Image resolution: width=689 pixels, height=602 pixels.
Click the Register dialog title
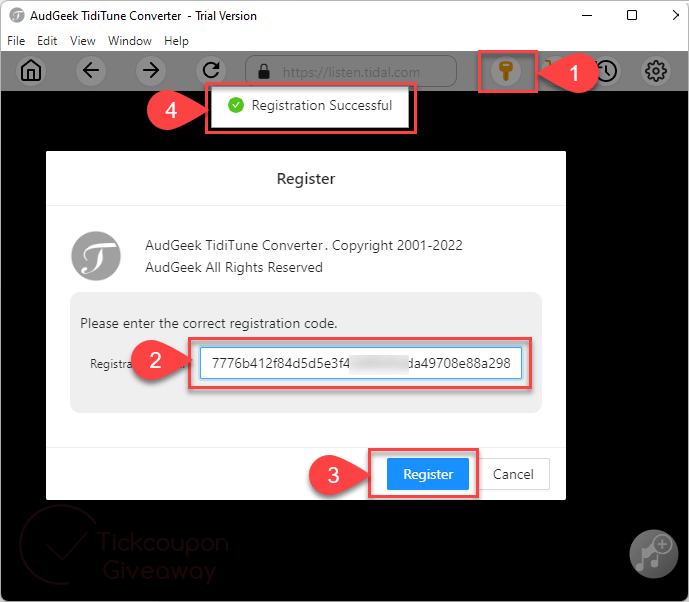tap(306, 178)
